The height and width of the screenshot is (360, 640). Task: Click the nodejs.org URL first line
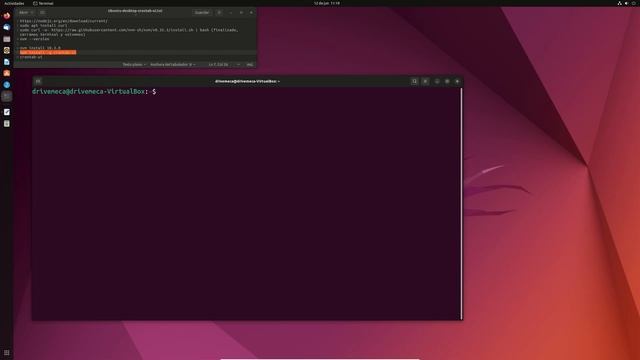(x=64, y=21)
